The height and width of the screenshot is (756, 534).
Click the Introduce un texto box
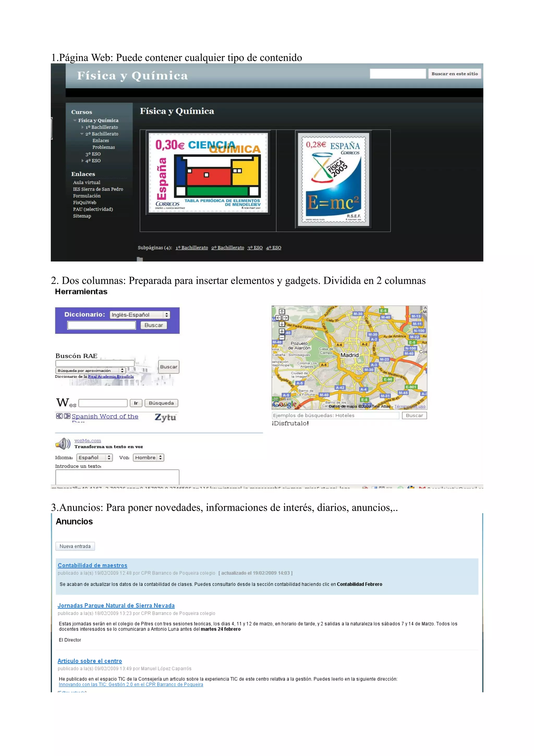point(117,477)
